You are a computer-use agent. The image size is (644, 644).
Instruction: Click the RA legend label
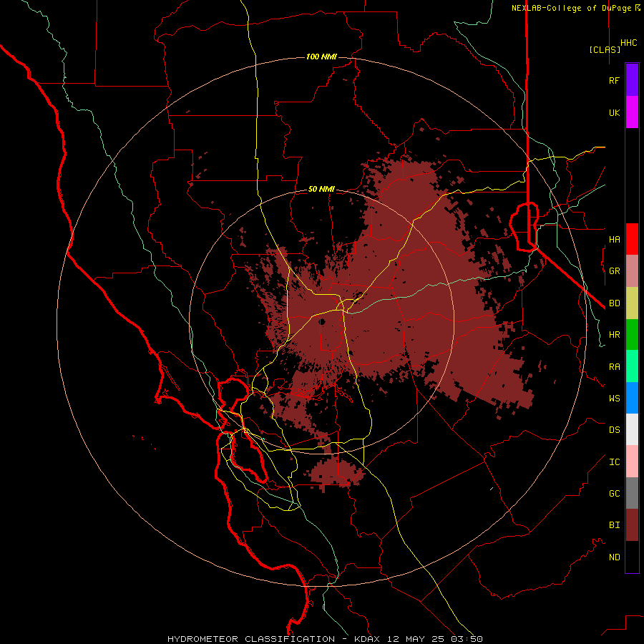point(614,367)
